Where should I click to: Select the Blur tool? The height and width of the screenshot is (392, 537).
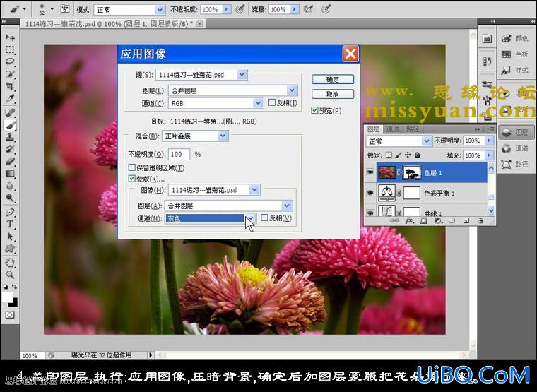pyautogui.click(x=10, y=186)
